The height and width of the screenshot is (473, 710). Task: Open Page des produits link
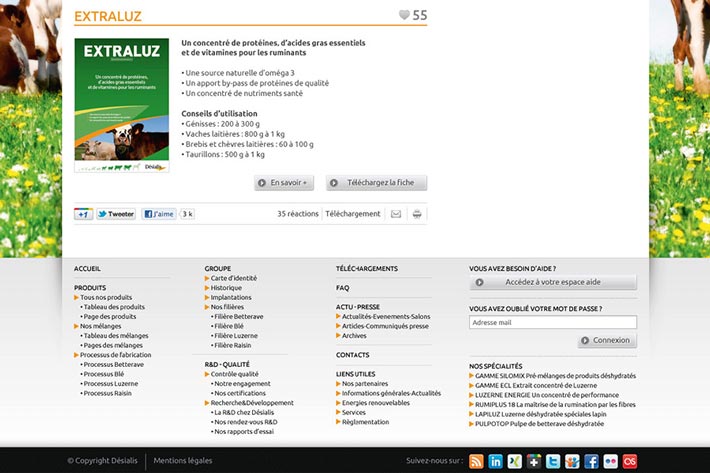click(110, 316)
